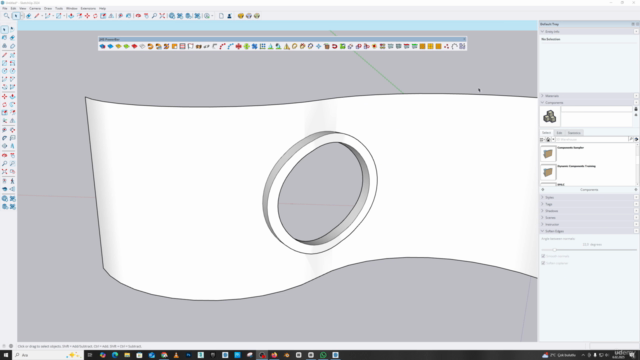Click search button next to 3D Warehouse field

click(x=631, y=139)
